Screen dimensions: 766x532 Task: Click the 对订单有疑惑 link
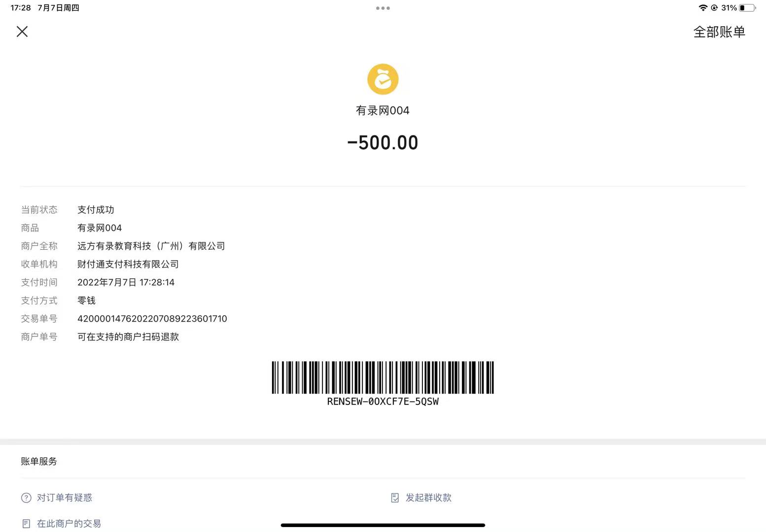(x=65, y=498)
